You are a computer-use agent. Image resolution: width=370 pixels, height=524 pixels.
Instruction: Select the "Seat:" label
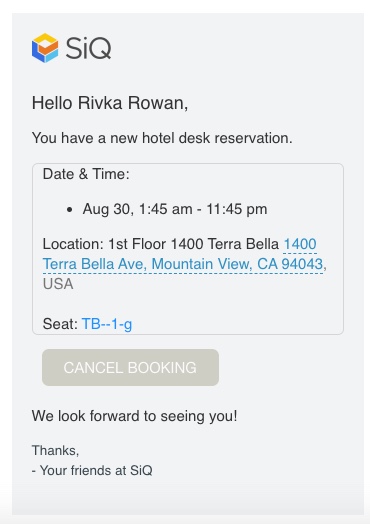point(60,324)
